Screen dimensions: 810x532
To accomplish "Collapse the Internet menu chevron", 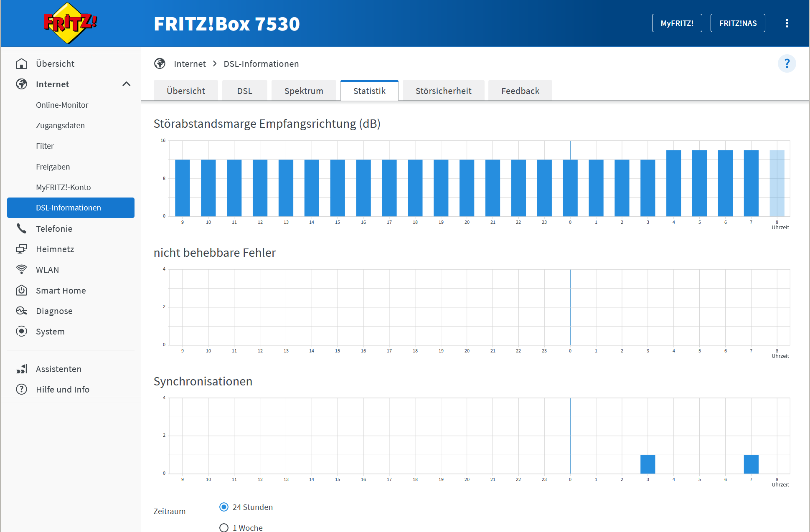I will pyautogui.click(x=126, y=84).
